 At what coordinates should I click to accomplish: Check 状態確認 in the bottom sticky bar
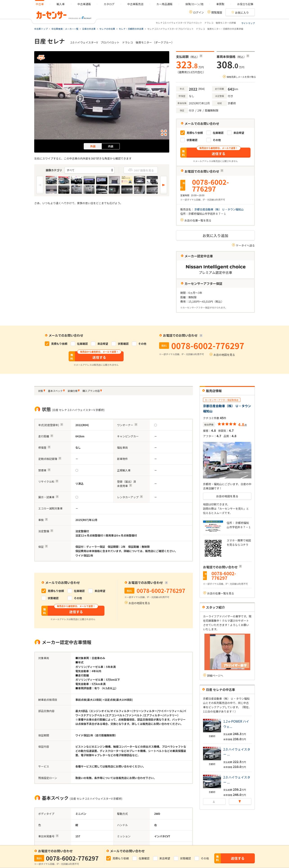tap(176, 858)
